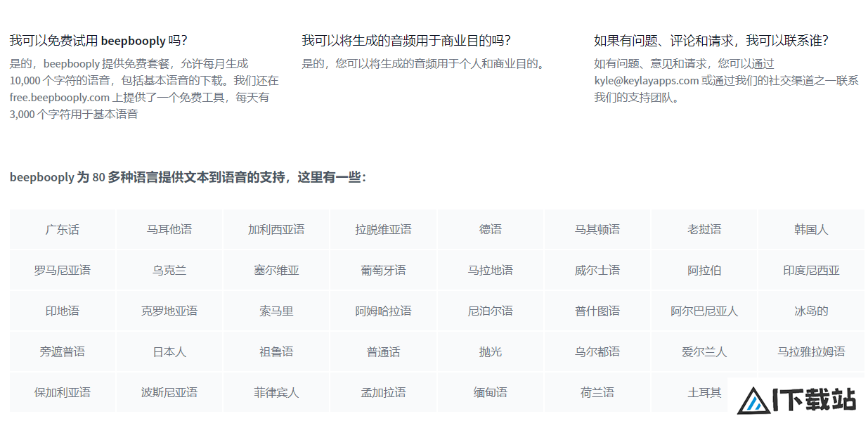Pick the 索马里 language cell

tap(276, 311)
